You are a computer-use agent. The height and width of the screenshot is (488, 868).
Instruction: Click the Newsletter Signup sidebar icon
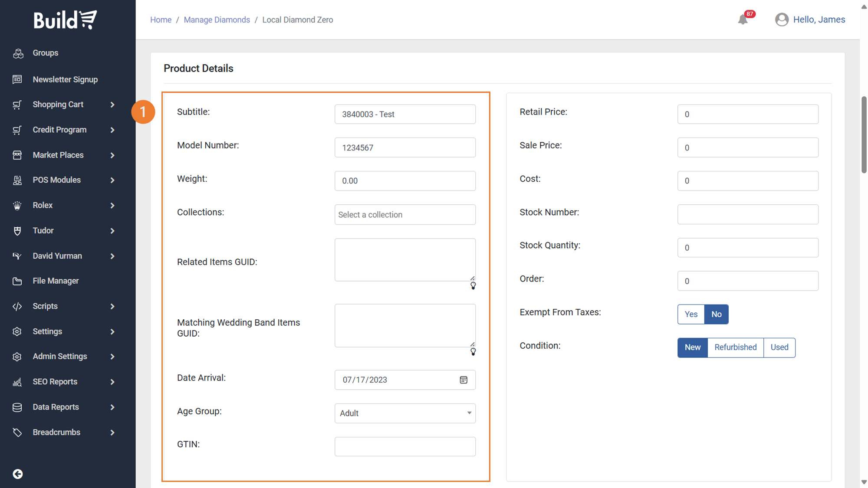pos(17,79)
